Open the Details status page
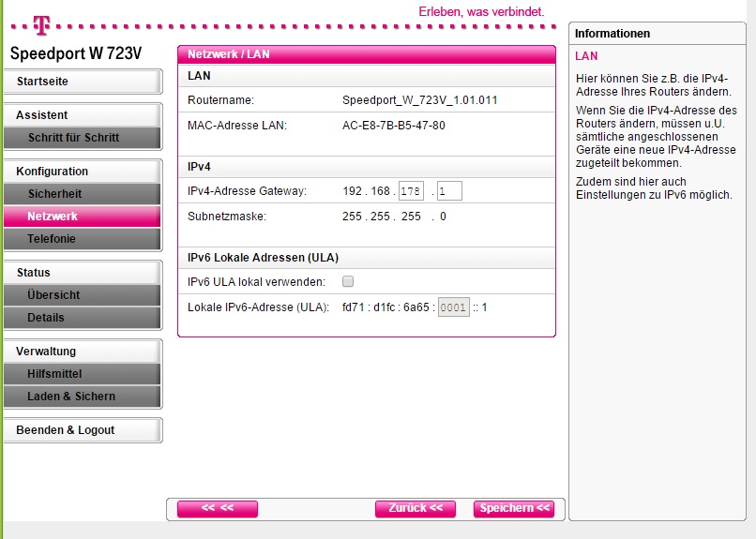 tap(82, 318)
